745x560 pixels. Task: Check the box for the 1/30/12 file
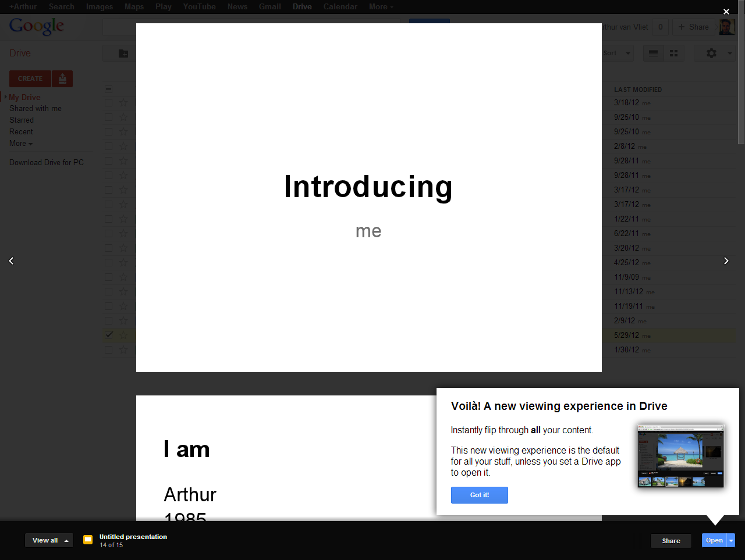point(109,349)
